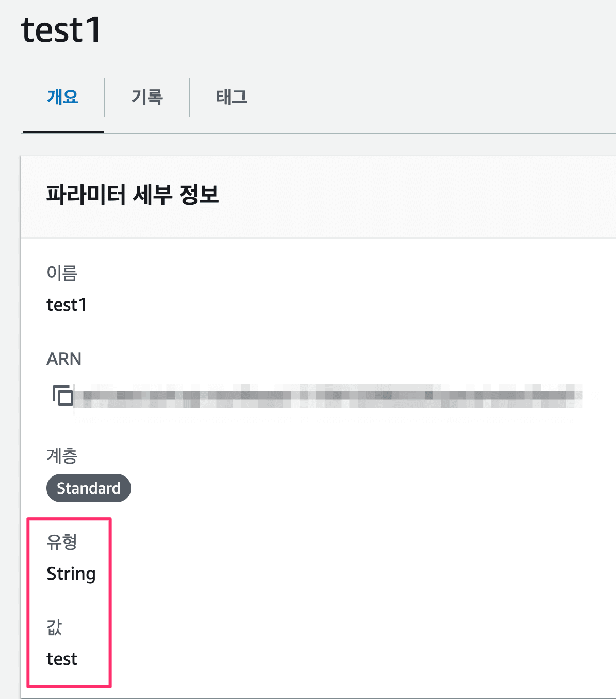Image resolution: width=616 pixels, height=699 pixels.
Task: Click the 유형 field label
Action: click(62, 542)
